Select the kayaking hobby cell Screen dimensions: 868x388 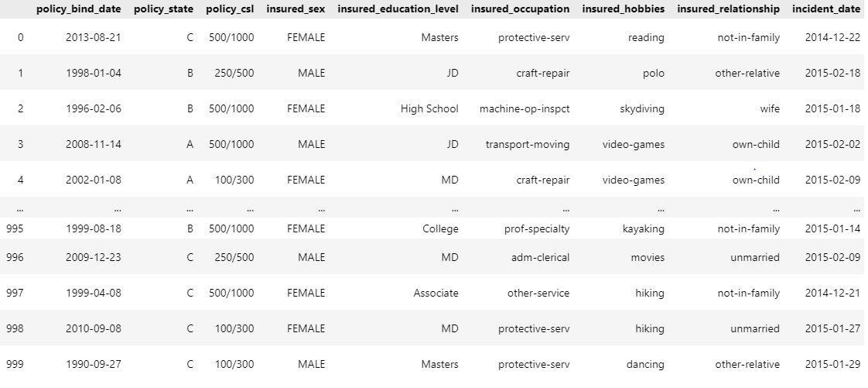click(644, 229)
